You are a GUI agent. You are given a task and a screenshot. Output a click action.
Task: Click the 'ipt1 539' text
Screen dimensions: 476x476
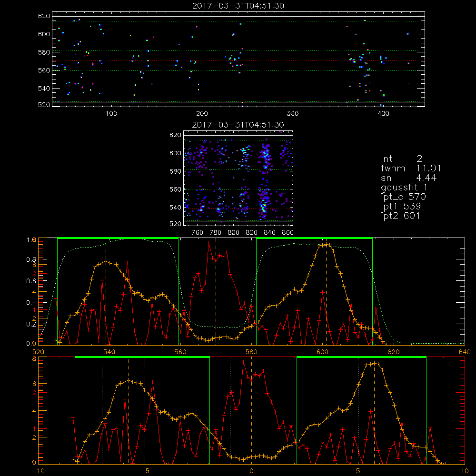coord(401,207)
